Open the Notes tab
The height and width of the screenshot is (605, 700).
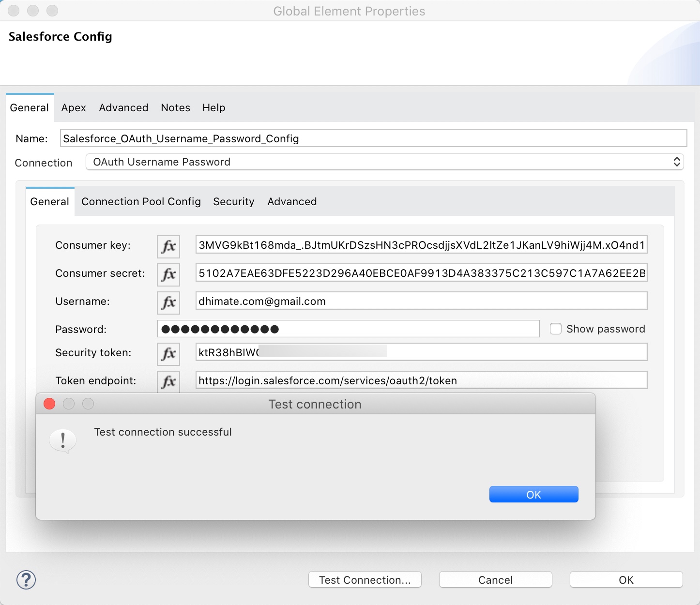175,107
